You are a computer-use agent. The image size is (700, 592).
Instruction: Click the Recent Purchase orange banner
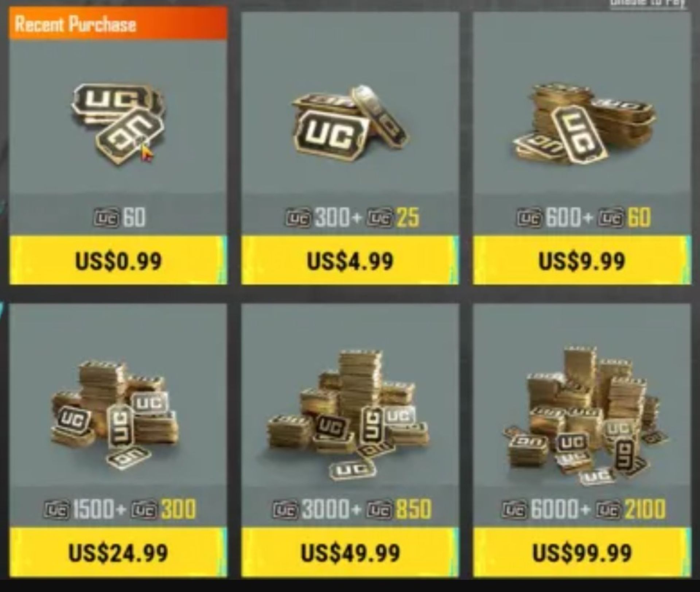point(118,23)
